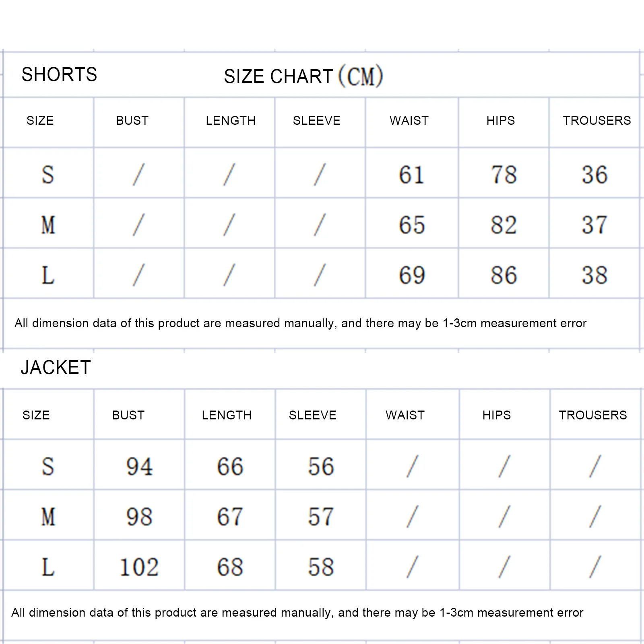Select shorts size L waist value 69
This screenshot has width=644, height=644.
tap(411, 275)
